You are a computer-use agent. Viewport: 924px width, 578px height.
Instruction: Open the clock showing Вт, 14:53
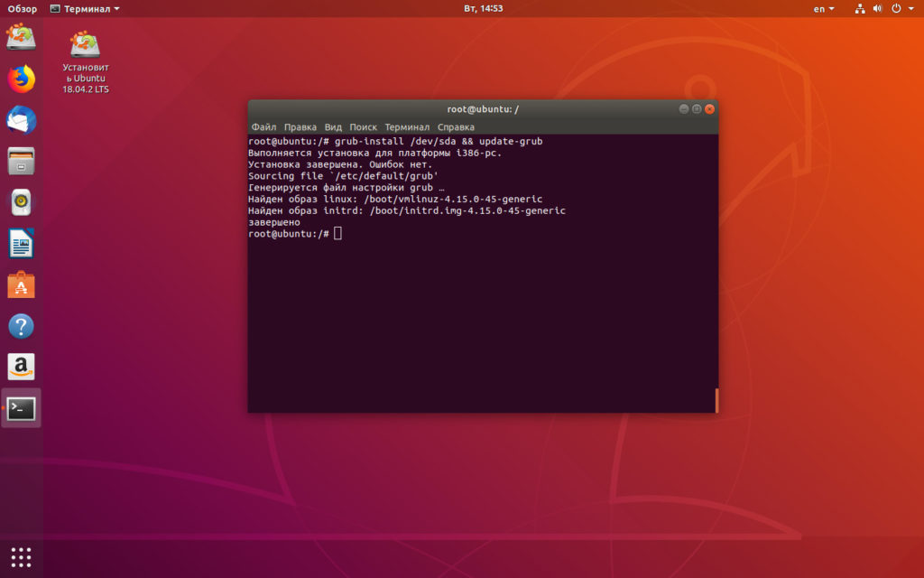tap(484, 8)
